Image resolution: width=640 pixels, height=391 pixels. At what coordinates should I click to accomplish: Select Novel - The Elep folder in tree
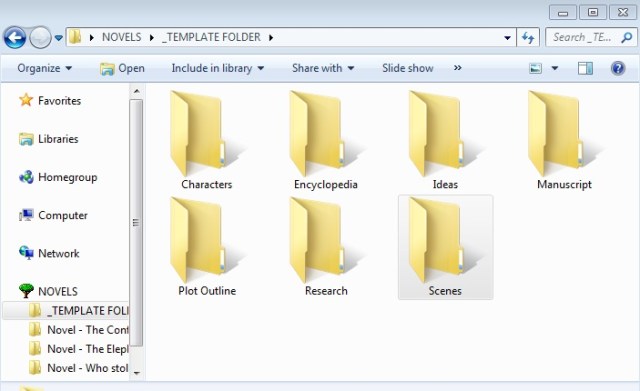79,349
